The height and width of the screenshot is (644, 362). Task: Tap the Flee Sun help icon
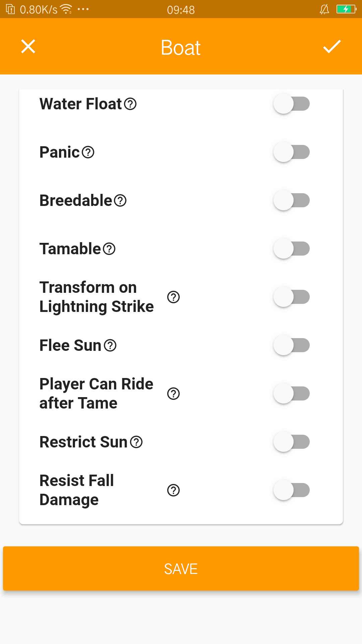[x=110, y=345]
